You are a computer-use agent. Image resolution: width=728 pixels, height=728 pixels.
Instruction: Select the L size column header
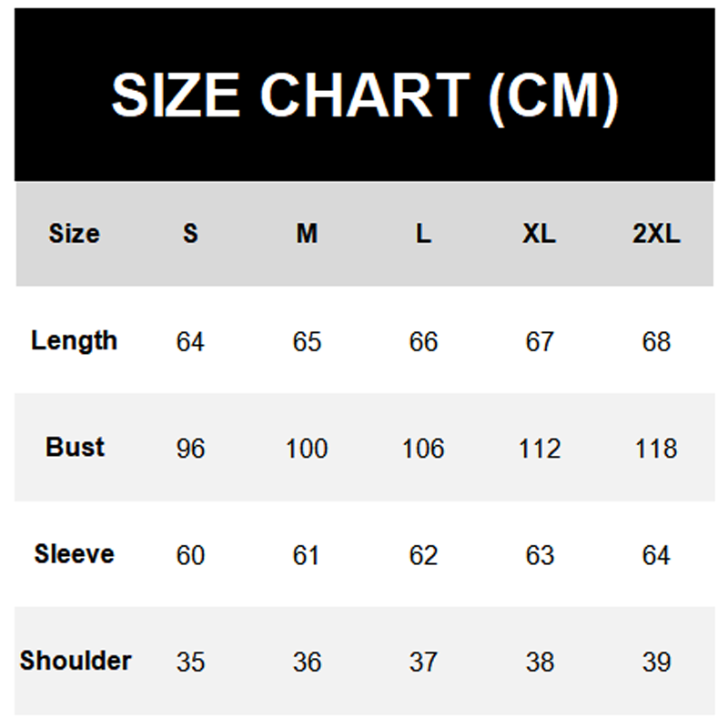click(x=423, y=234)
